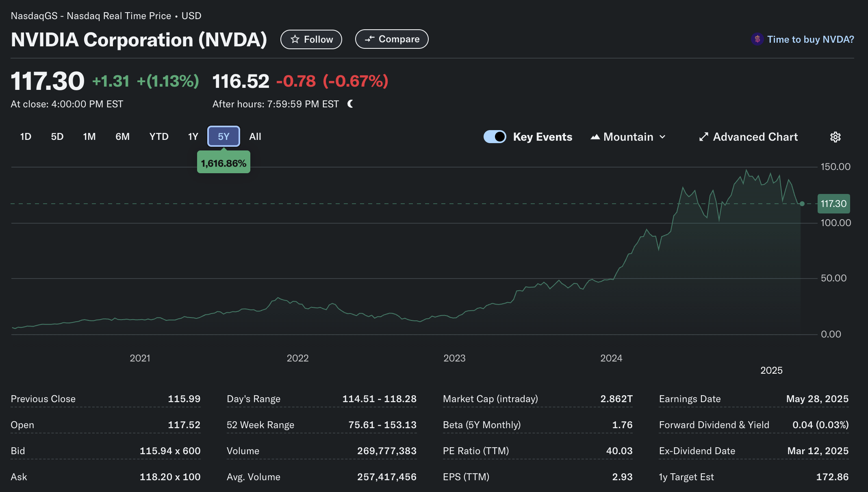Viewport: 868px width, 492px height.
Task: Click the green dot at chart line end
Action: coord(802,204)
